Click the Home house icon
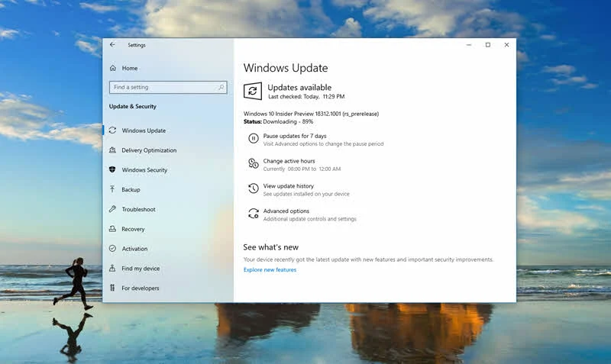The width and height of the screenshot is (611, 364). click(112, 68)
